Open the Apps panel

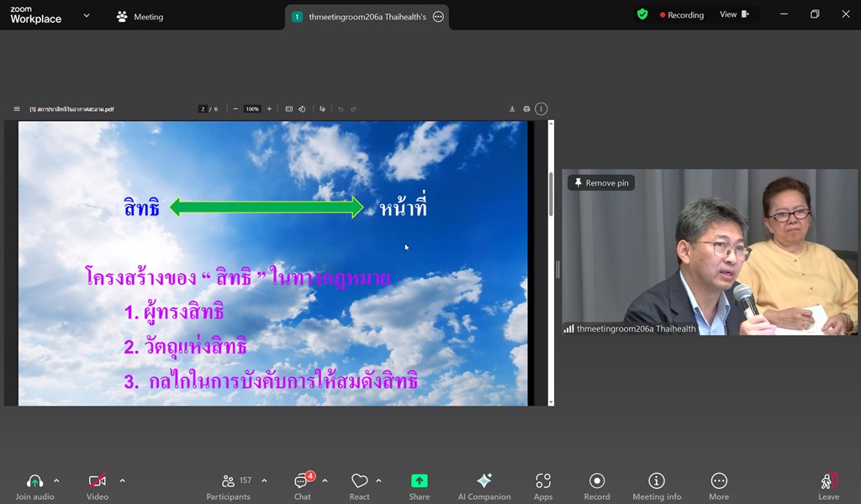tap(543, 481)
